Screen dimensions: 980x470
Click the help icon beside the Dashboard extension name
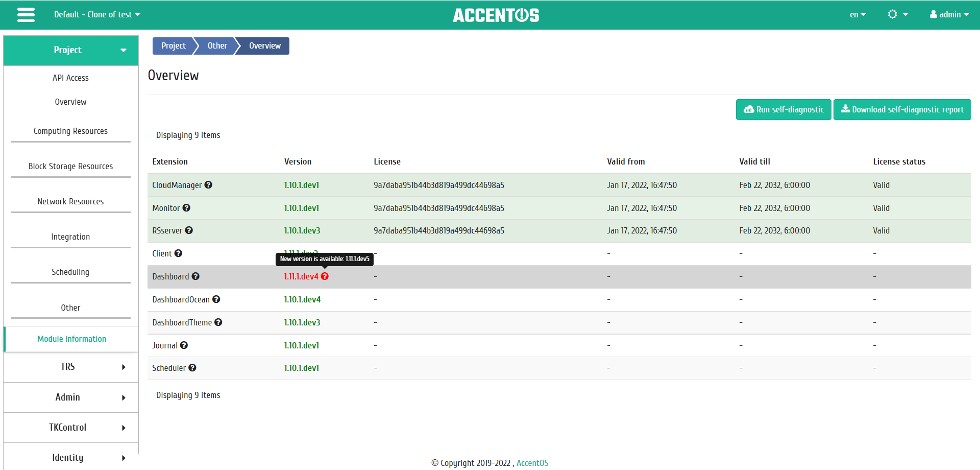pyautogui.click(x=195, y=276)
